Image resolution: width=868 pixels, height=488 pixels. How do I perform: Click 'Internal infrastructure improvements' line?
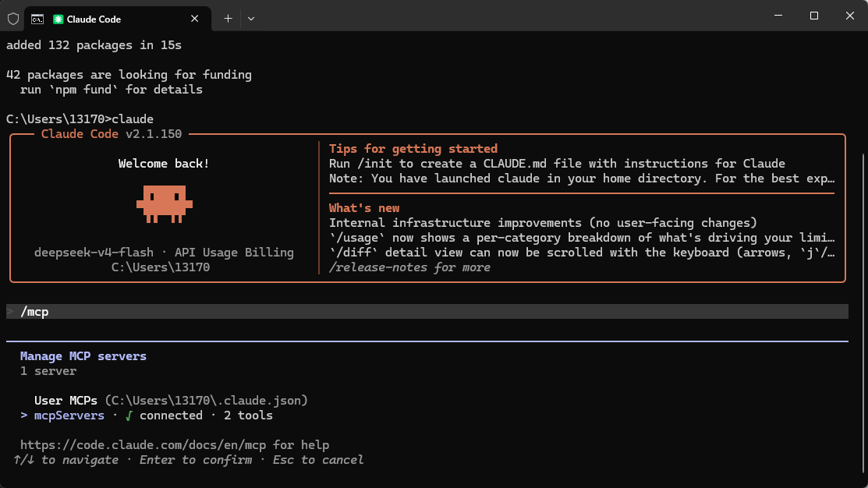click(x=543, y=223)
